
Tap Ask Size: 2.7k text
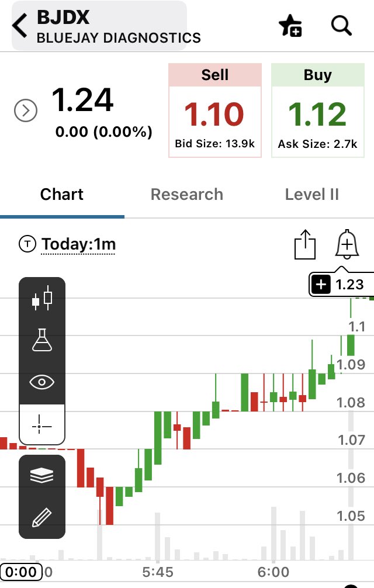point(317,144)
